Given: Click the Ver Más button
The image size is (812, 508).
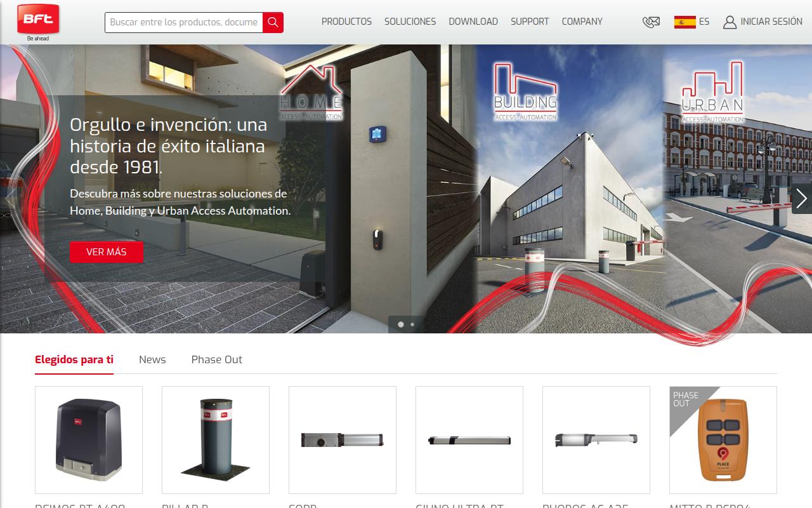Looking at the screenshot, I should 107,252.
